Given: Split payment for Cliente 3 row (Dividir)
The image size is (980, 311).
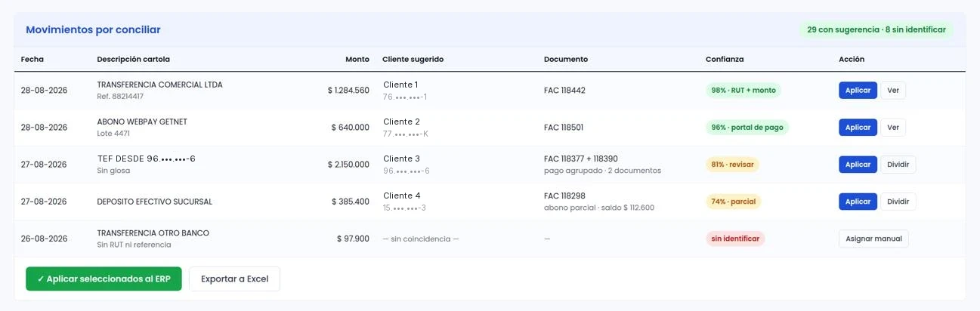Looking at the screenshot, I should click(898, 165).
